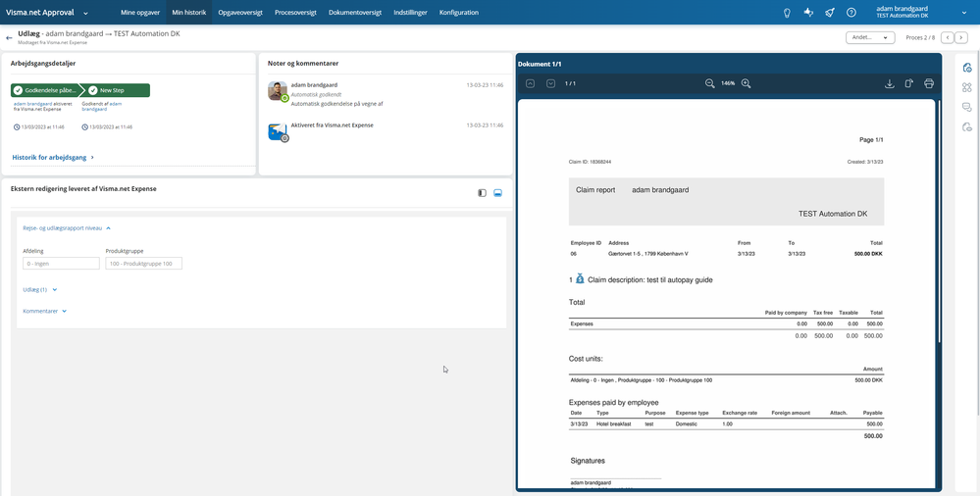980x496 pixels.
Task: Open Procesoversigt tab
Action: point(295,13)
